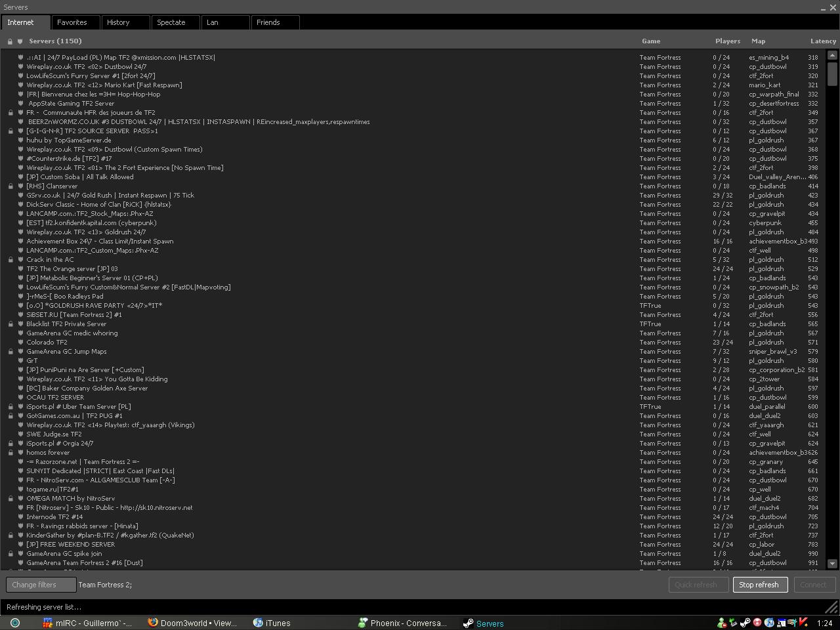The image size is (840, 630).
Task: Switch to mIRC window in taskbar
Action: tap(87, 623)
